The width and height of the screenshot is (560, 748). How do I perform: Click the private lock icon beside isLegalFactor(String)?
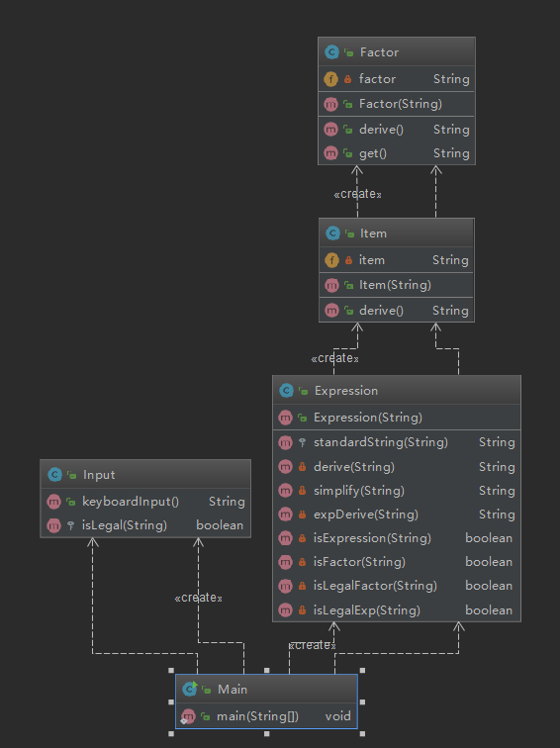point(302,586)
